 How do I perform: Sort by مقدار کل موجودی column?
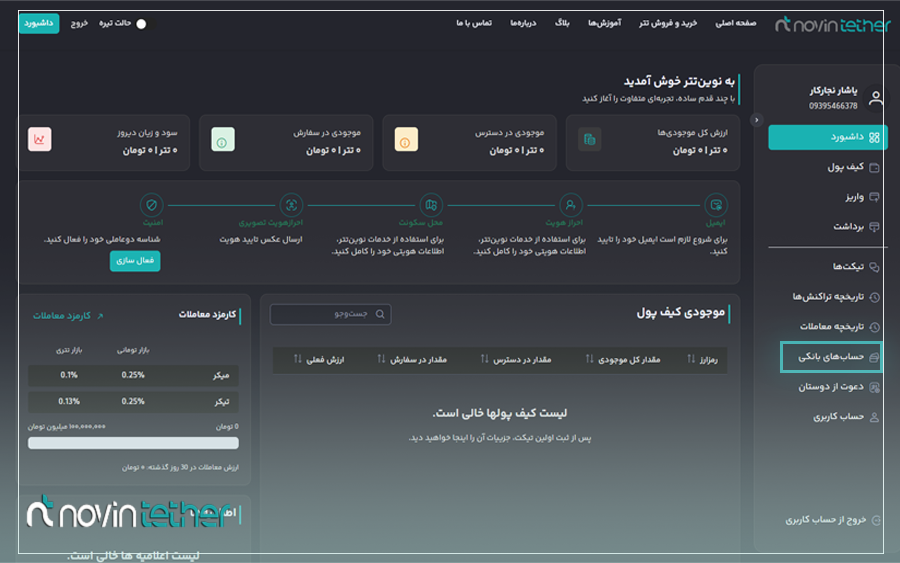pyautogui.click(x=623, y=359)
